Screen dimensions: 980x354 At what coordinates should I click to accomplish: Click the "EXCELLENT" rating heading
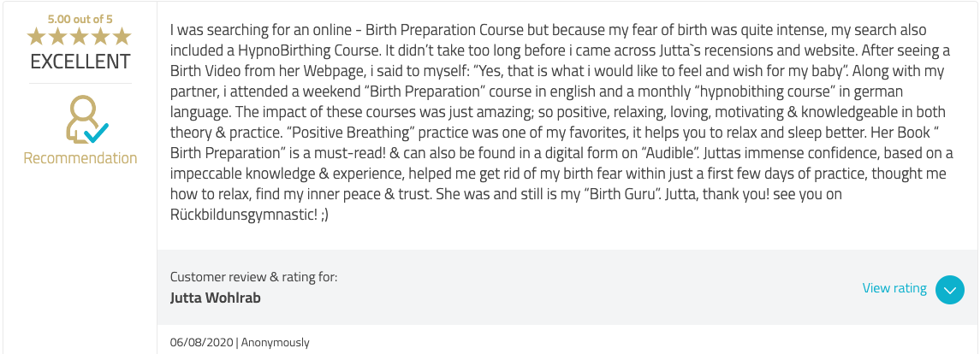tap(80, 62)
